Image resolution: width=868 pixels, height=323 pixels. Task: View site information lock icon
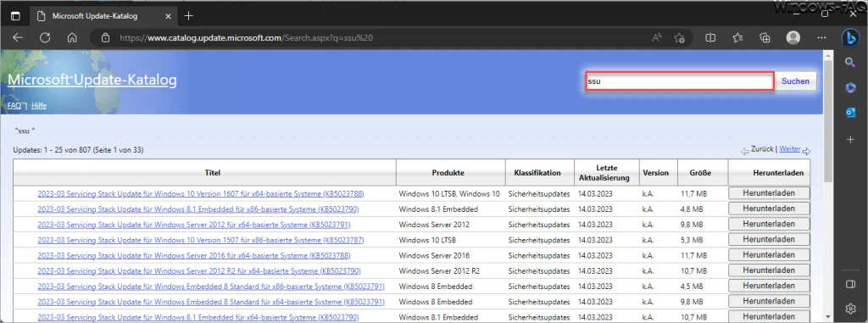tap(106, 38)
